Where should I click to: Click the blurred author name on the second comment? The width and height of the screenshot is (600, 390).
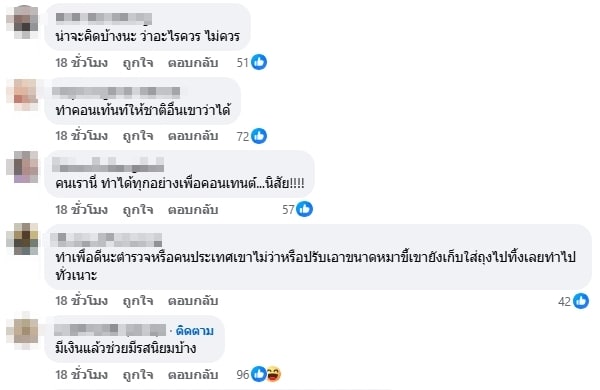[116, 92]
